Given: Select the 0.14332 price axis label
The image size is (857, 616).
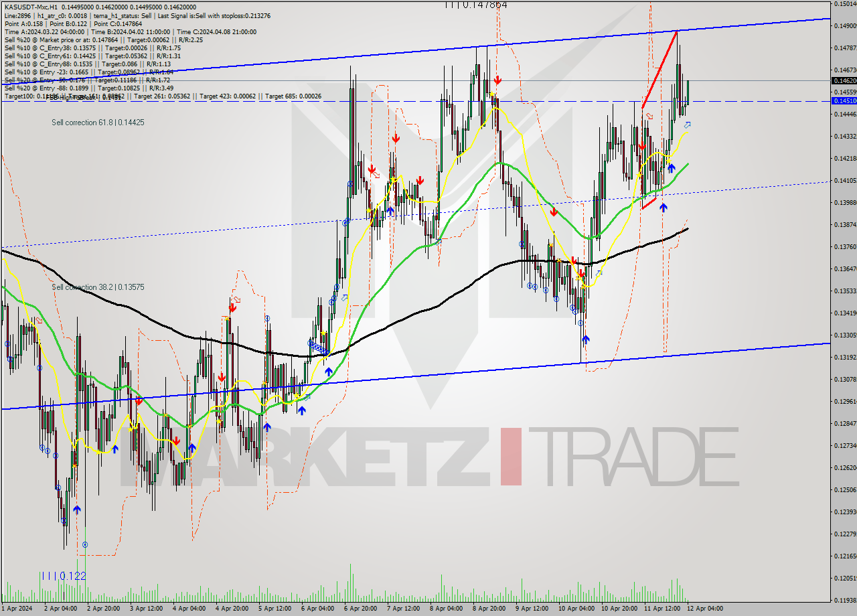Looking at the screenshot, I should [x=846, y=137].
